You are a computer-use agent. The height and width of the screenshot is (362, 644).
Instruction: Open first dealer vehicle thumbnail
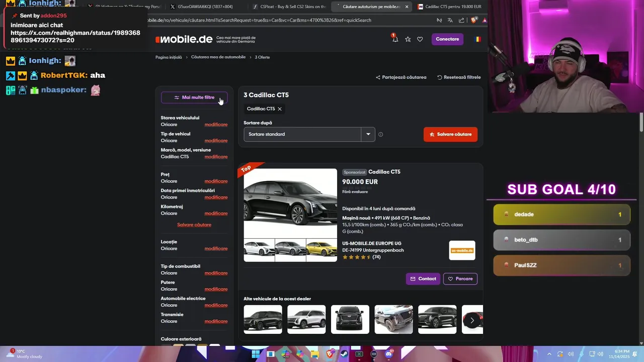point(263,319)
